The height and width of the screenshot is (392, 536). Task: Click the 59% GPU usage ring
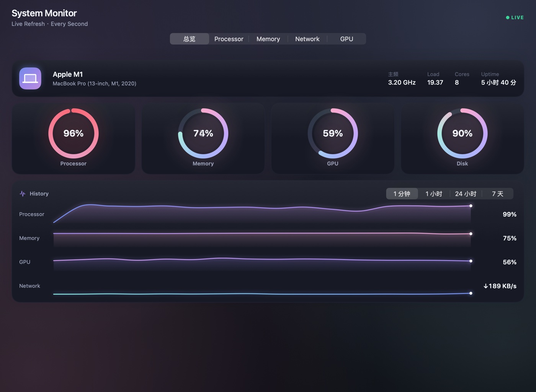(x=333, y=133)
